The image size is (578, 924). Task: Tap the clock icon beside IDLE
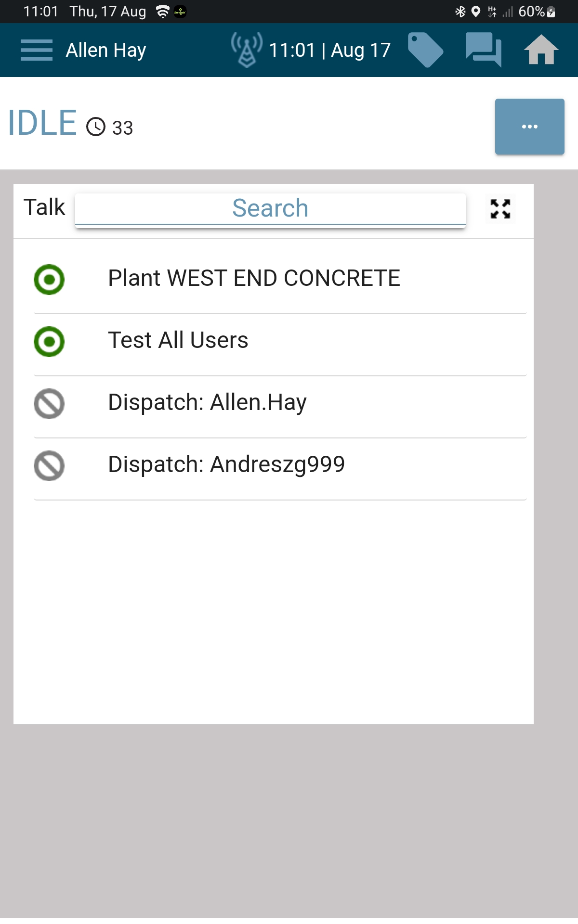(x=96, y=127)
